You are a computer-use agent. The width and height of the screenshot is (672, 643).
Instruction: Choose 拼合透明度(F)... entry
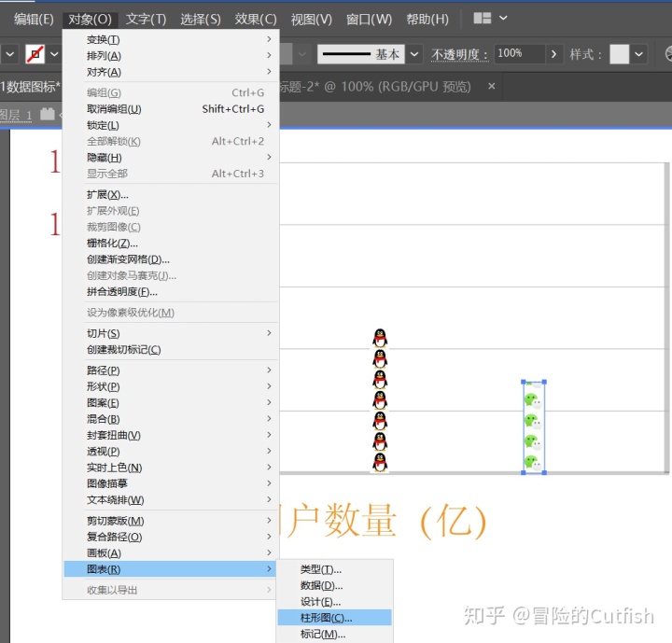(x=171, y=292)
